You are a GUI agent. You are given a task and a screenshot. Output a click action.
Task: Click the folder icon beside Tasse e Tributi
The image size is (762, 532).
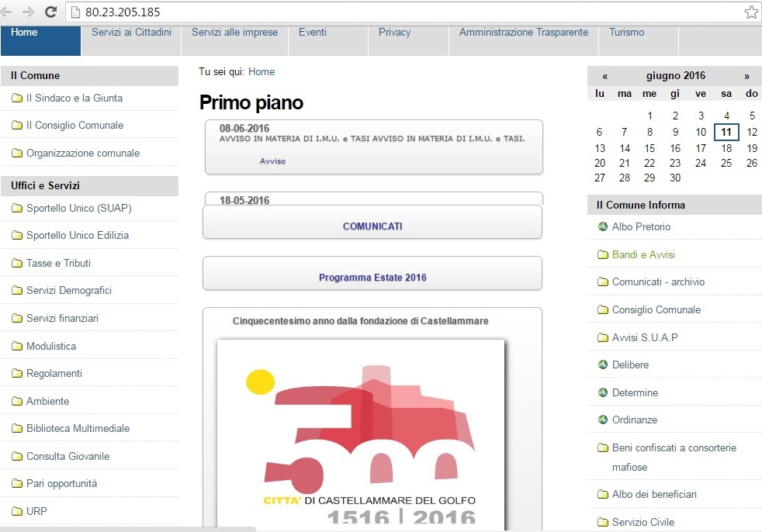[x=17, y=264]
